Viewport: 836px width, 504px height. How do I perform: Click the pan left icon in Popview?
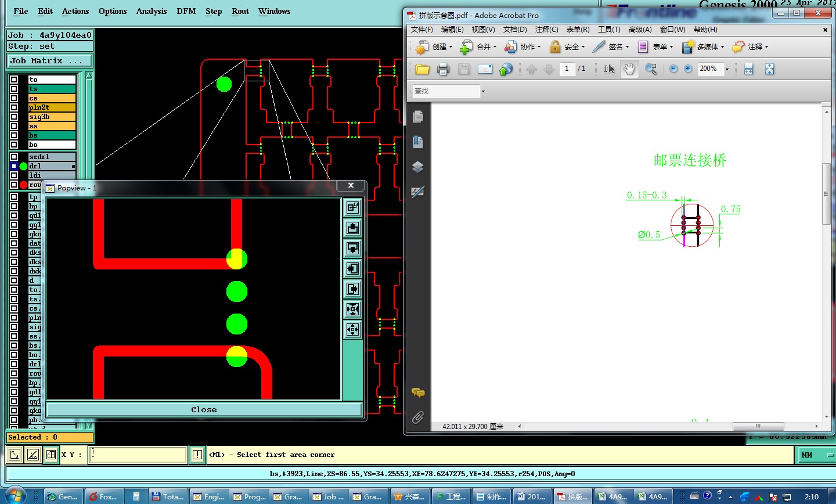352,269
